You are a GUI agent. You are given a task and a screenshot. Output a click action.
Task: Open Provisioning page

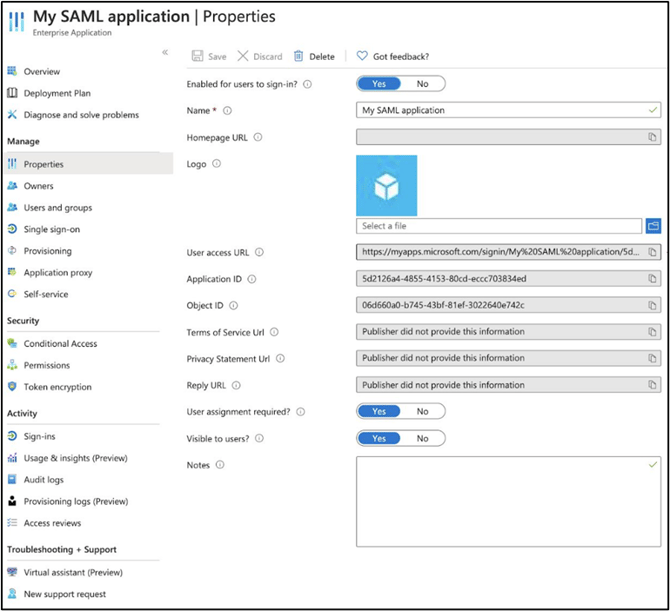point(47,251)
